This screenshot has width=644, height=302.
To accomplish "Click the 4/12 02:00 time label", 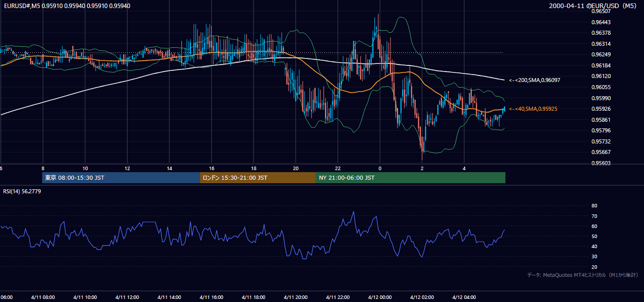I will [x=422, y=297].
